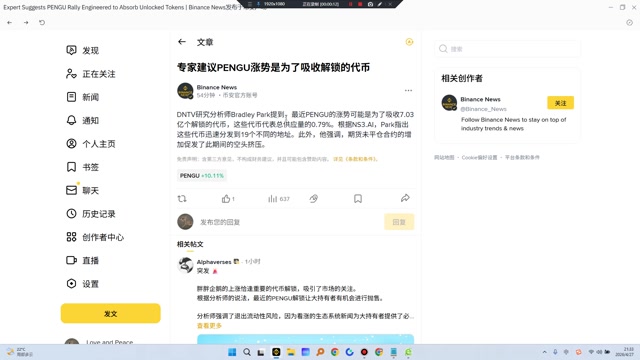Reload the page with the refresh icon
640x360 pixels.
click(42, 22)
